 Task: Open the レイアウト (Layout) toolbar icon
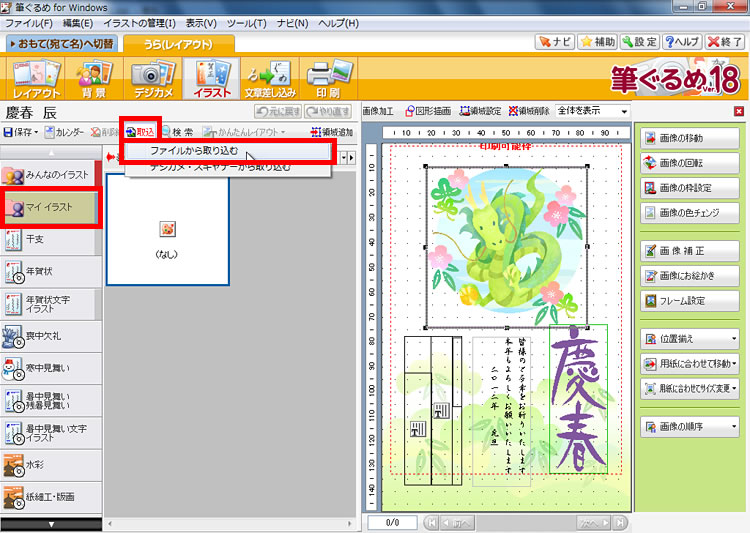pos(36,78)
